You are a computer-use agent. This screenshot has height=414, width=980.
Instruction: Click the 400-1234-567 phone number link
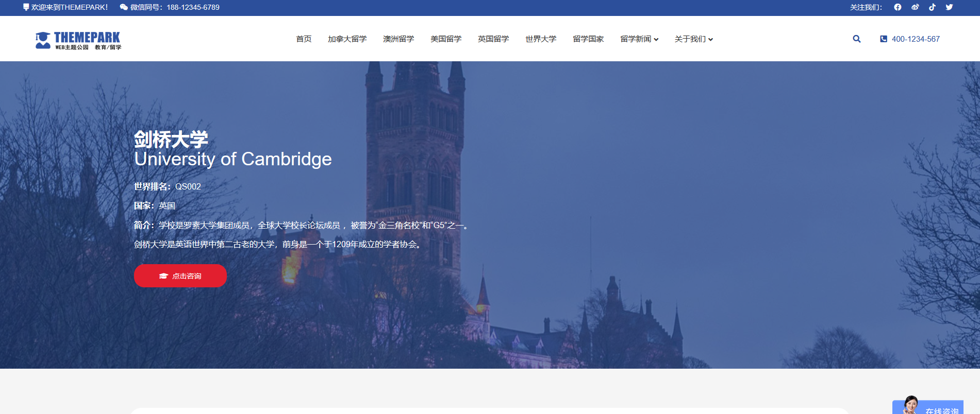(x=916, y=39)
